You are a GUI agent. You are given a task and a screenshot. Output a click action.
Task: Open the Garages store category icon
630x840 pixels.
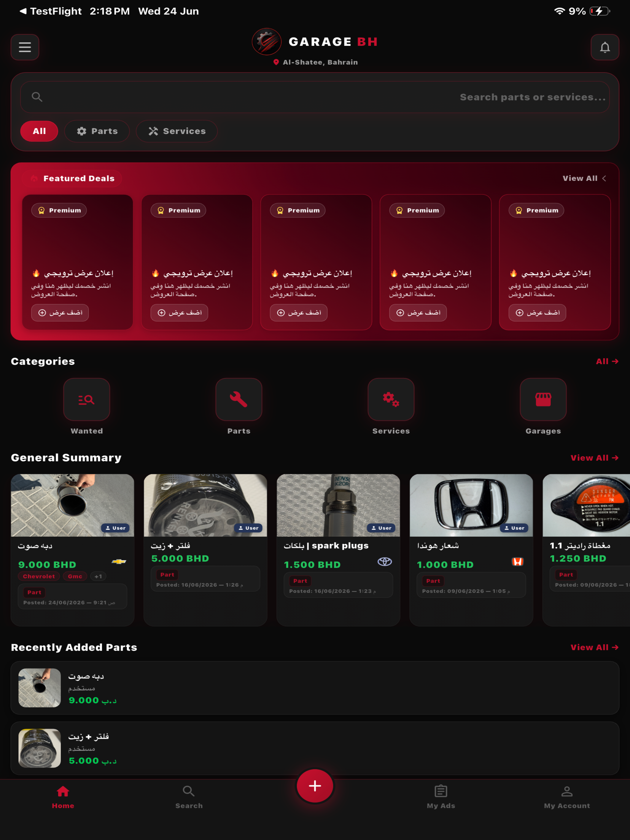click(543, 400)
